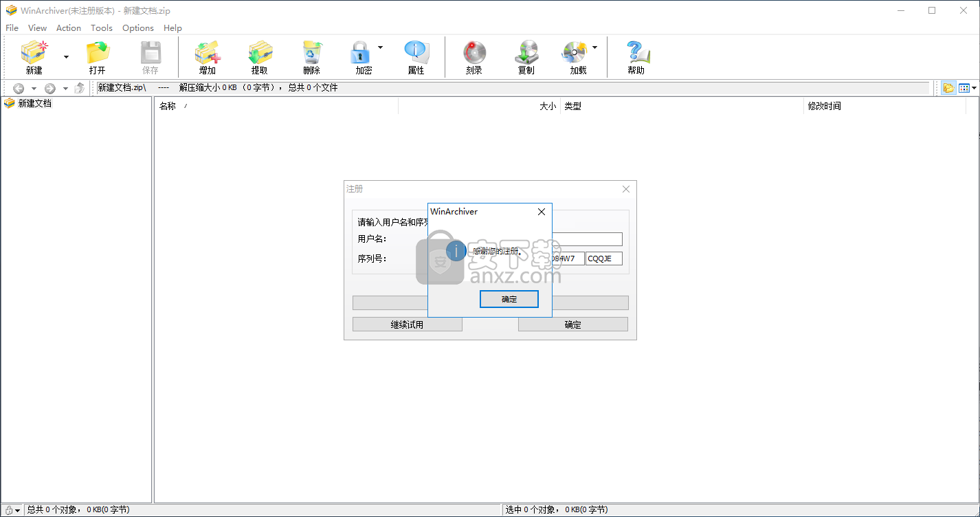This screenshot has width=980, height=517.
Task: Open the Forward history dropdown arrow
Action: 65,88
